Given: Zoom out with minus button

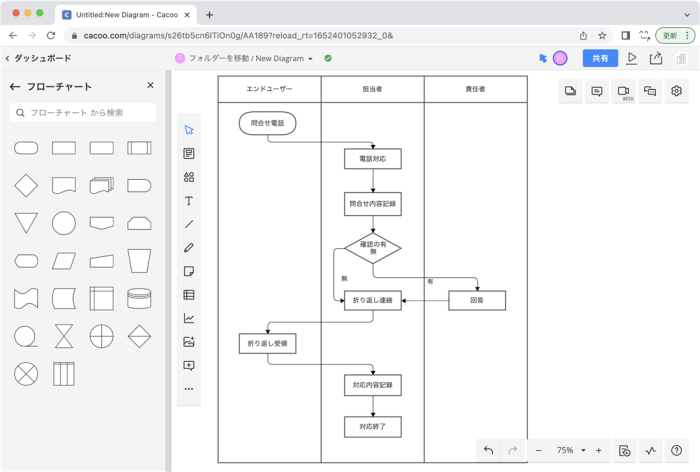Looking at the screenshot, I should click(538, 451).
